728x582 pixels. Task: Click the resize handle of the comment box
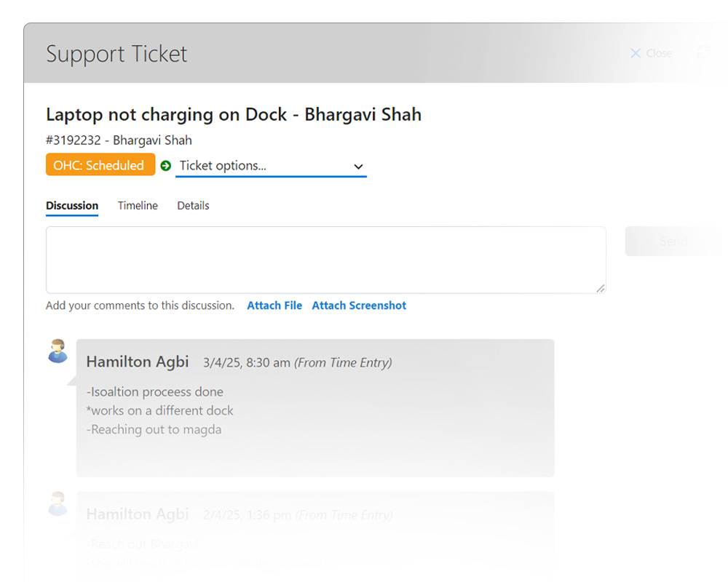(601, 288)
